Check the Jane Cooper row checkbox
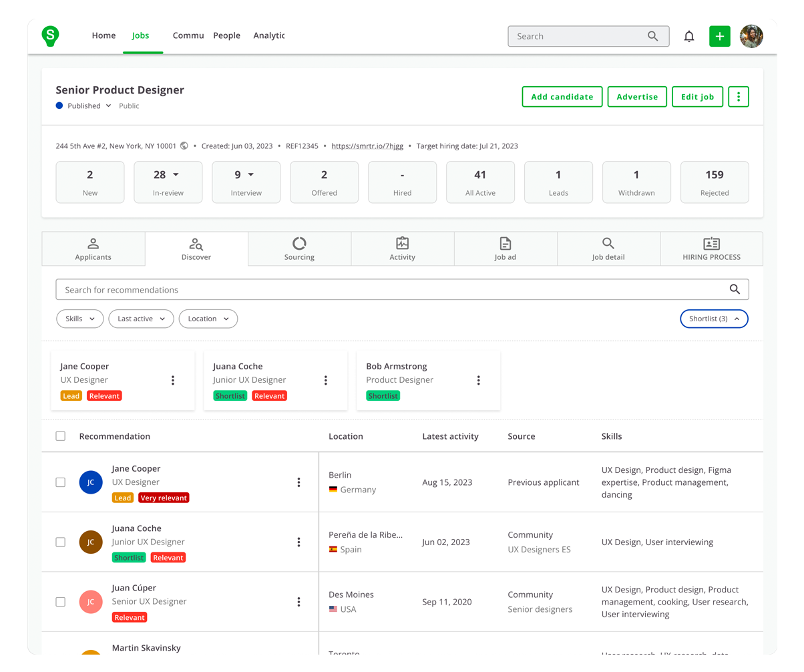The height and width of the screenshot is (672, 804). (61, 482)
